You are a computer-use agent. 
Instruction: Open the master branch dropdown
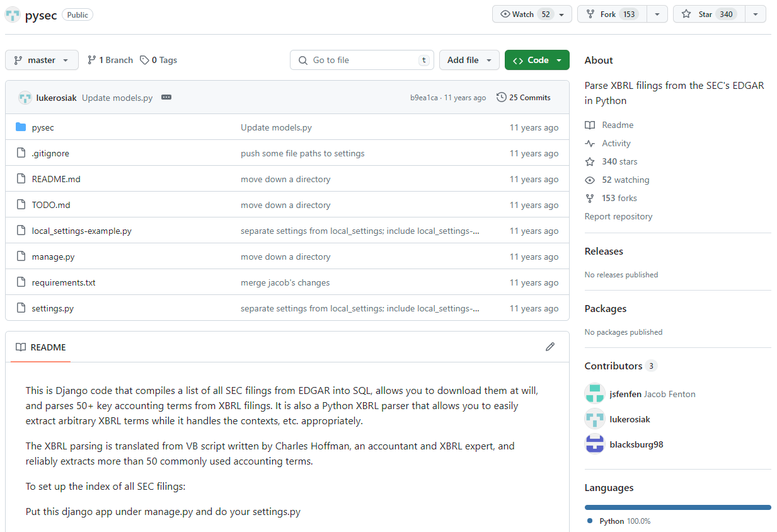[42, 60]
